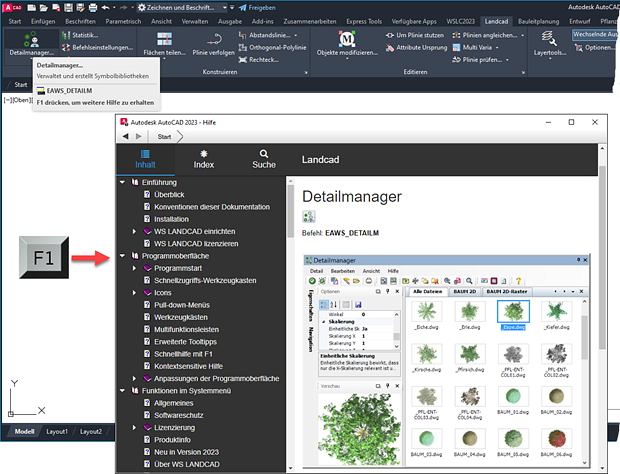Expand the Programmstart help topic
Image resolution: width=620 pixels, height=474 pixels.
click(136, 269)
